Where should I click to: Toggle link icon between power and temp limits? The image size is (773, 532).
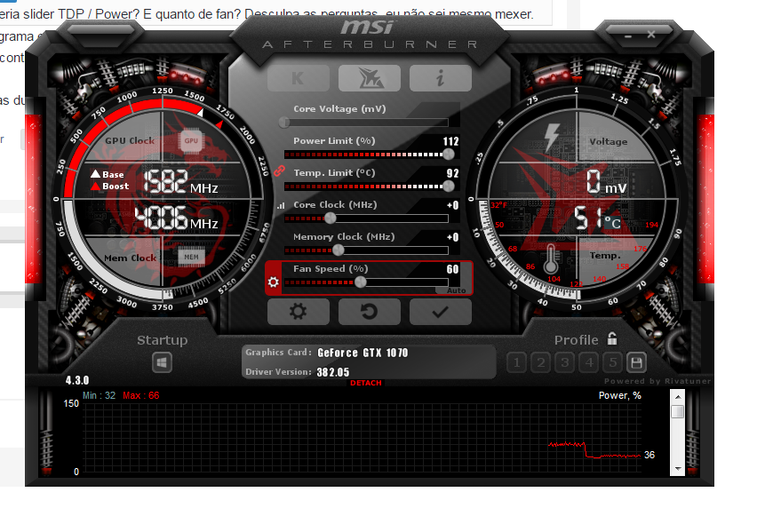[x=280, y=171]
